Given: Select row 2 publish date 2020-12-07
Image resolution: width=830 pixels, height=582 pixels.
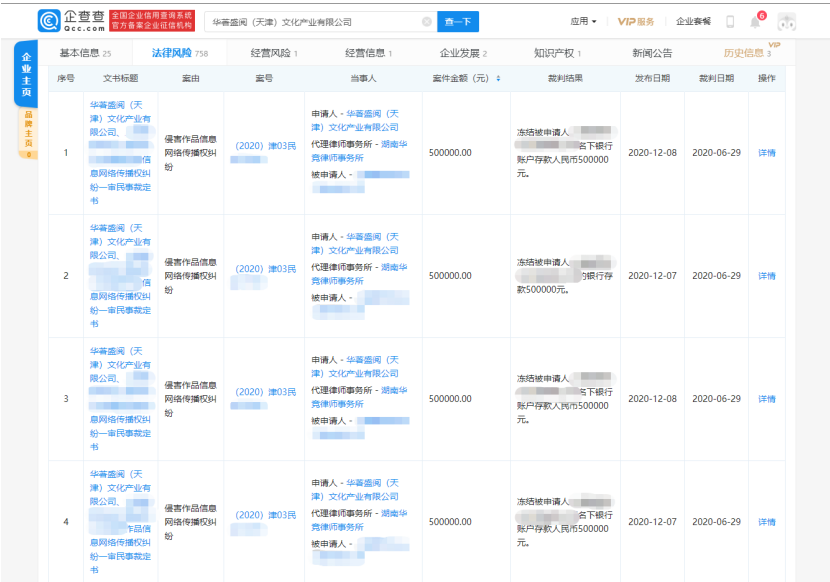Looking at the screenshot, I should (x=652, y=276).
